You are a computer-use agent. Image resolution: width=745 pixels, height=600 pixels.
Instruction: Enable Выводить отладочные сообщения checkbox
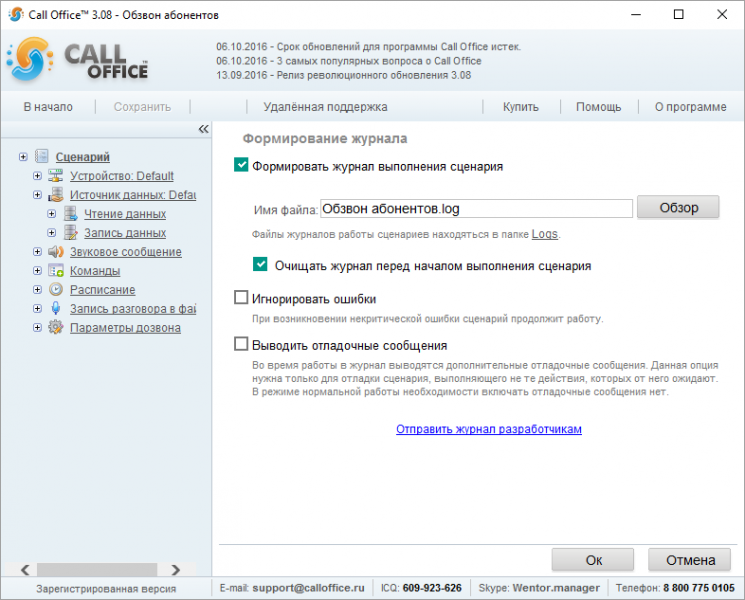click(x=241, y=344)
